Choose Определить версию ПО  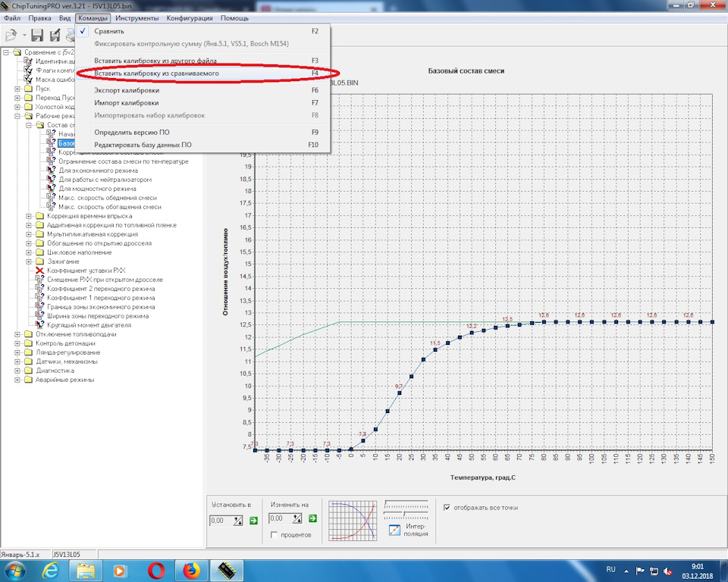coord(204,133)
